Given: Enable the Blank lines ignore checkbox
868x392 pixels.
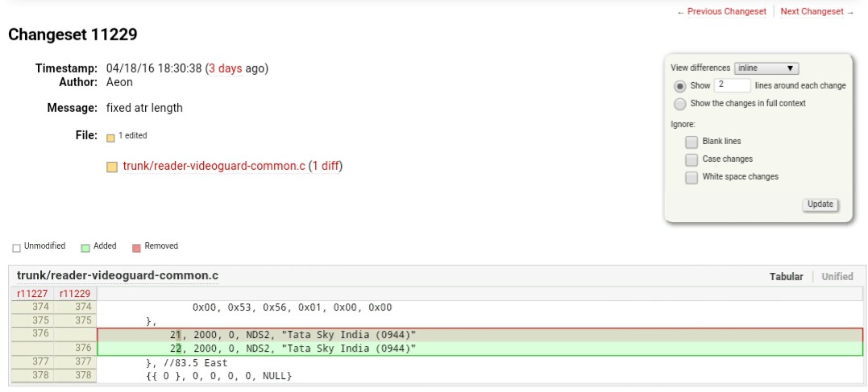Looking at the screenshot, I should click(x=691, y=142).
